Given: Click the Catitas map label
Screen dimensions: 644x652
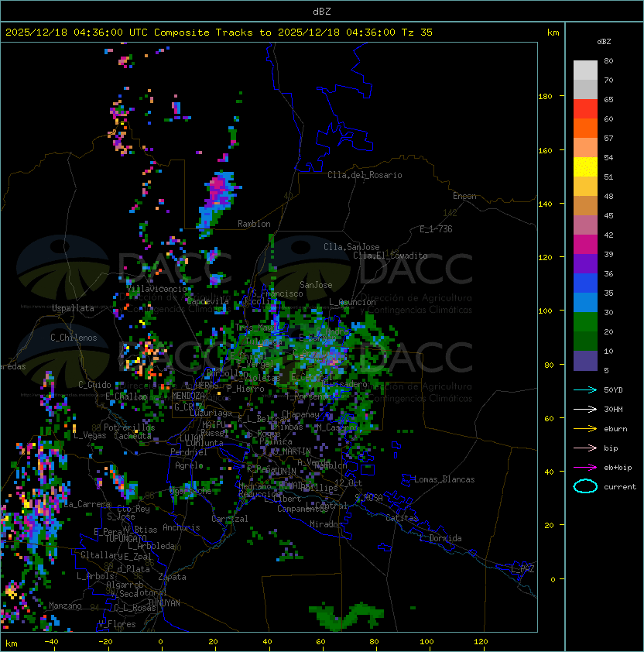Looking at the screenshot, I should (402, 518).
